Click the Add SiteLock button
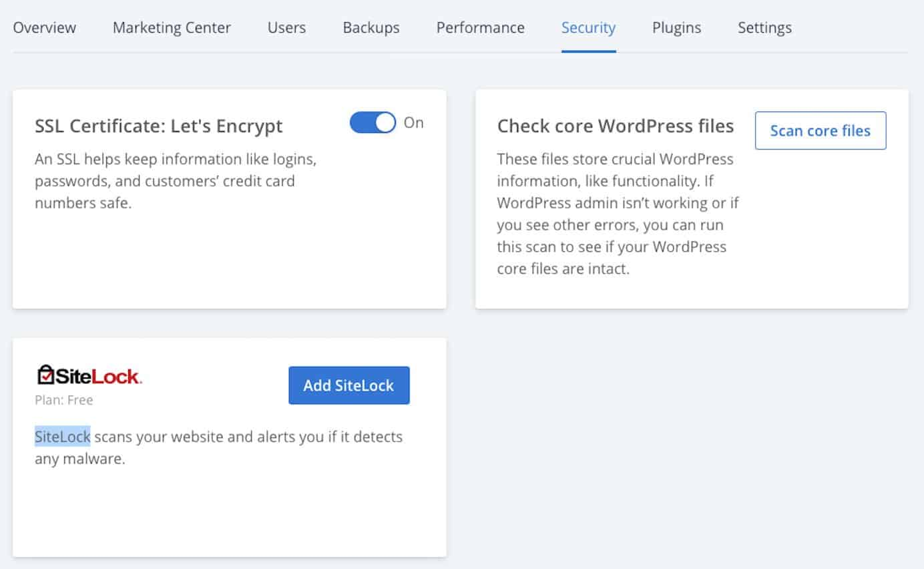The width and height of the screenshot is (924, 569). coord(349,385)
